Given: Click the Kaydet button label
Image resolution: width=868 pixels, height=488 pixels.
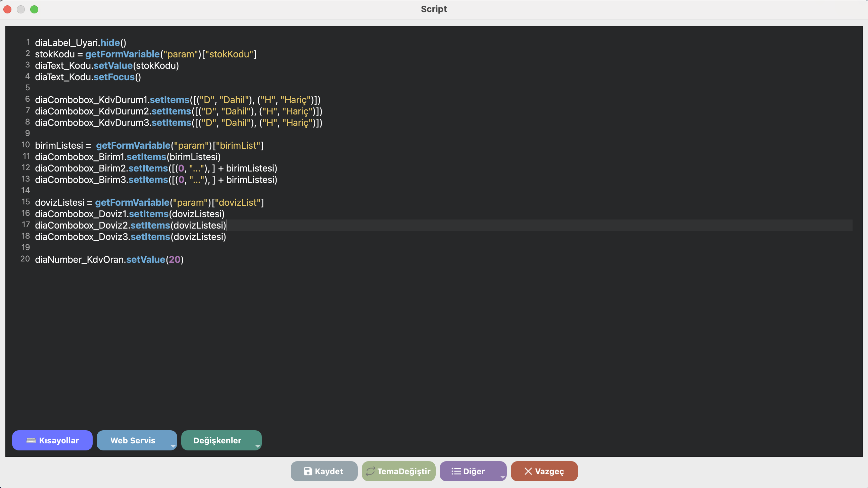Looking at the screenshot, I should pos(329,471).
